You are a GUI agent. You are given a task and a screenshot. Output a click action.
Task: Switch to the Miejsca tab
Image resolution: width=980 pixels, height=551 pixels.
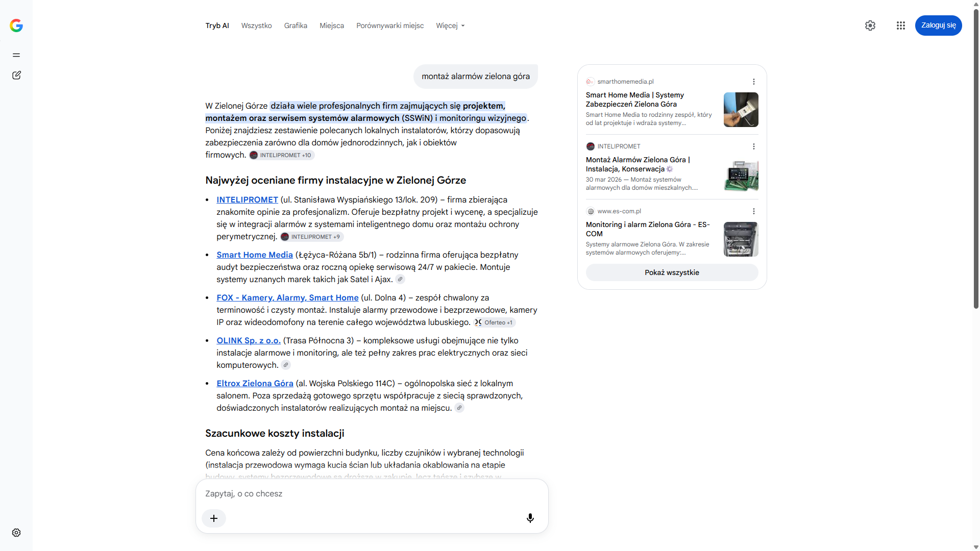coord(332,26)
